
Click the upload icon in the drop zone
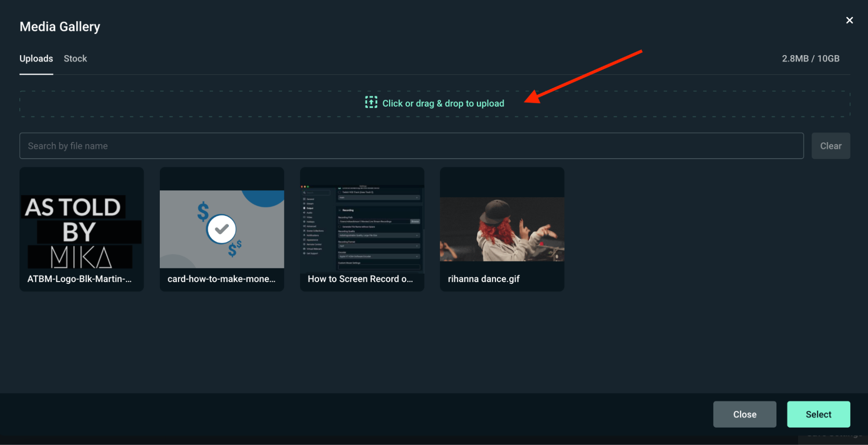(x=371, y=103)
